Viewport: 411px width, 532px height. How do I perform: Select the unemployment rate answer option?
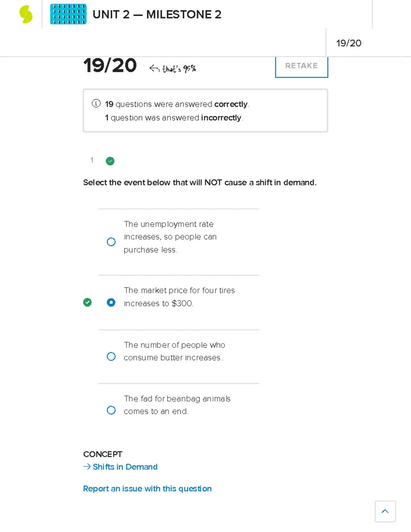tap(111, 242)
